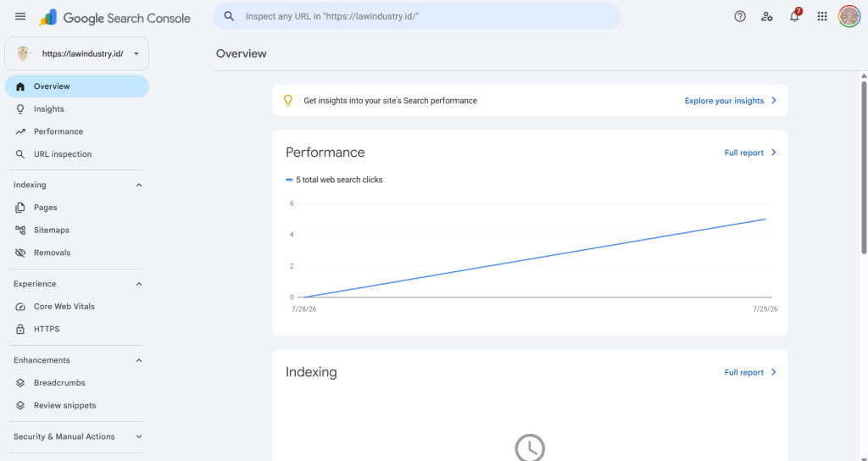Screen dimensions: 868x461
Task: Open the Indexing Full report link
Action: 744,373
